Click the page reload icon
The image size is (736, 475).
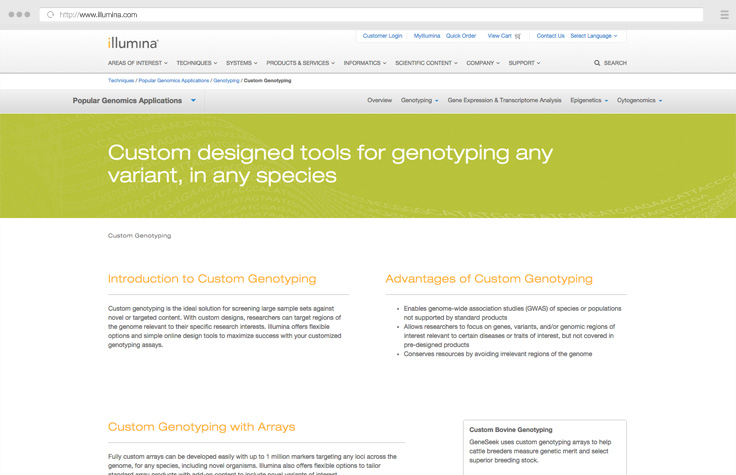pos(50,15)
